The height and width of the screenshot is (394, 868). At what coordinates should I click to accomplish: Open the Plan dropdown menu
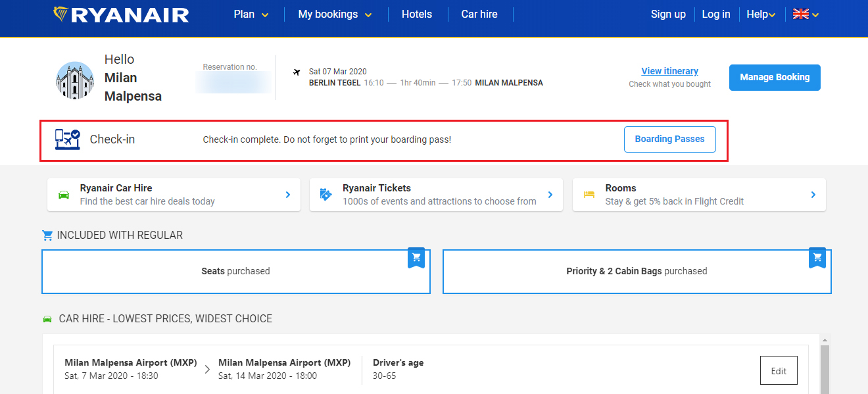point(251,14)
